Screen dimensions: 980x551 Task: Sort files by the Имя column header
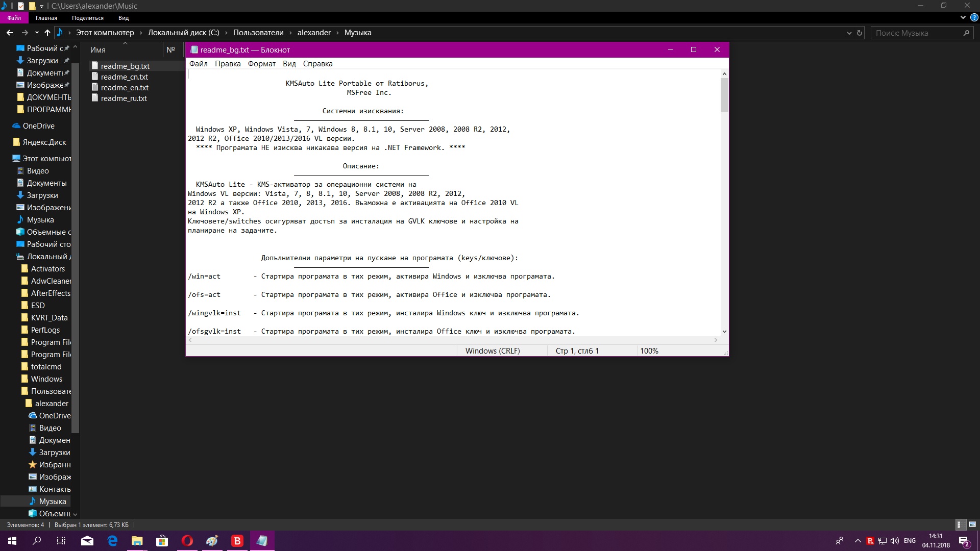tap(98, 50)
